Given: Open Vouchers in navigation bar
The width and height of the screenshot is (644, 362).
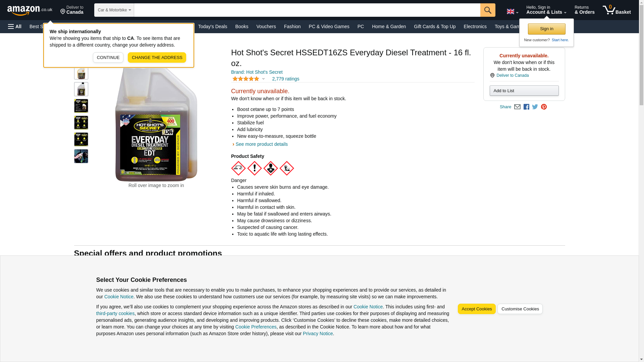Looking at the screenshot, I should pos(266,26).
